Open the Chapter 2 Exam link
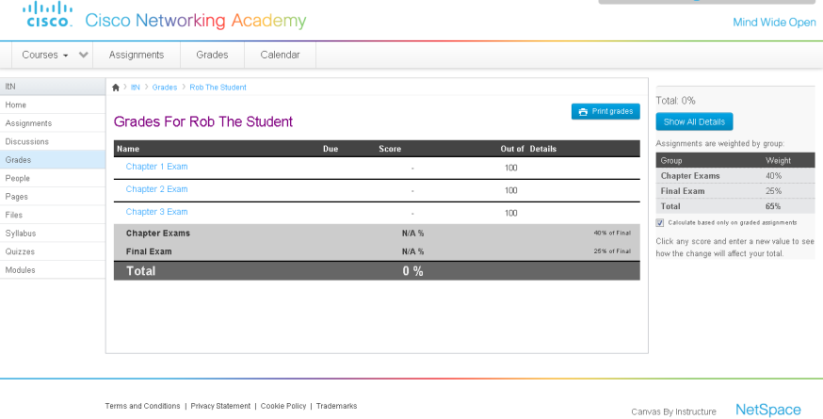This screenshot has height=419, width=823. coord(156,189)
